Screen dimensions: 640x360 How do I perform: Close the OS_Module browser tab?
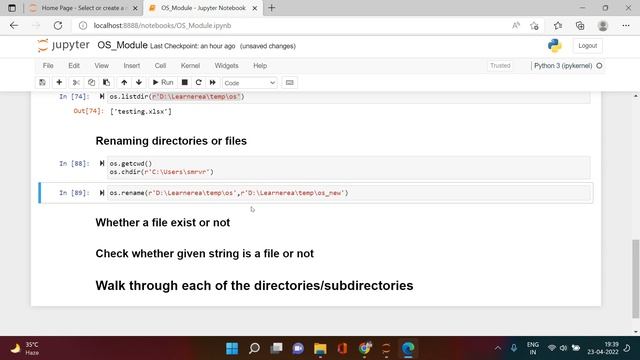click(x=255, y=8)
